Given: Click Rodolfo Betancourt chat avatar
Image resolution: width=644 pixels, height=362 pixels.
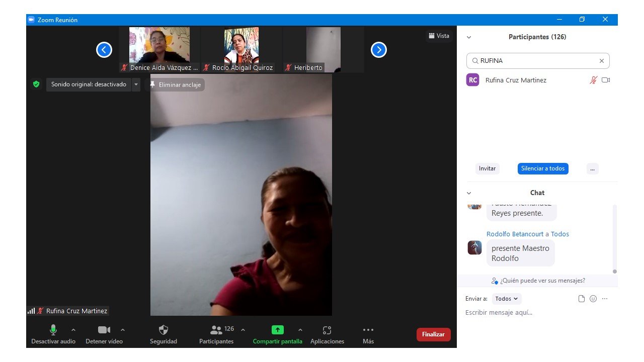Looking at the screenshot, I should (x=474, y=248).
